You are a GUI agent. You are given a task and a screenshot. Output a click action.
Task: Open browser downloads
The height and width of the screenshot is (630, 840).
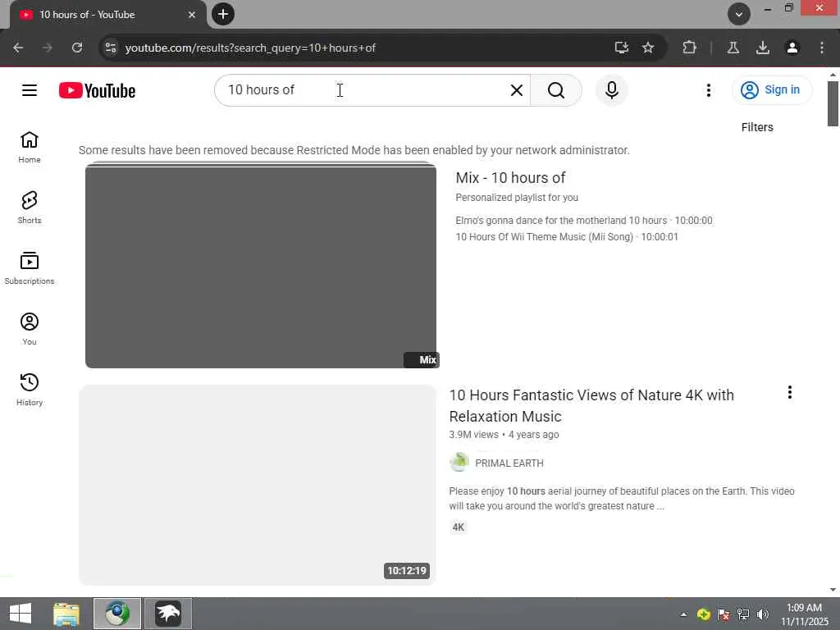coord(763,48)
